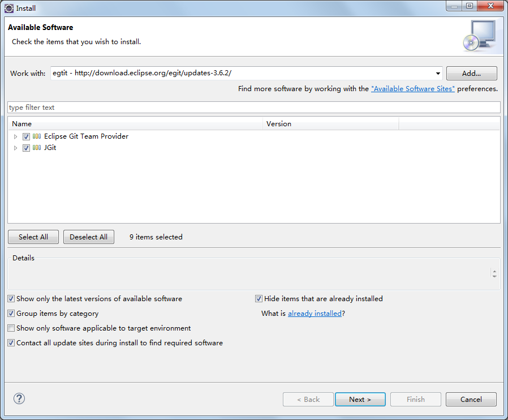The width and height of the screenshot is (508, 420).
Task: Click the JGit category icon
Action: click(x=37, y=148)
